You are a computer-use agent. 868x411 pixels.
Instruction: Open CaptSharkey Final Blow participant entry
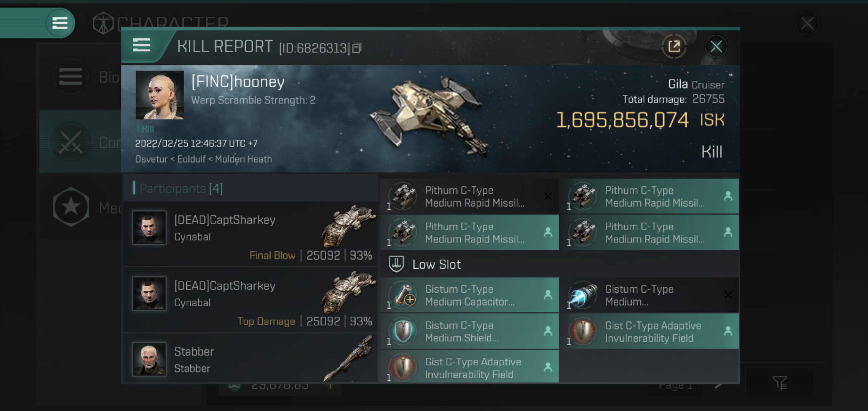(251, 234)
